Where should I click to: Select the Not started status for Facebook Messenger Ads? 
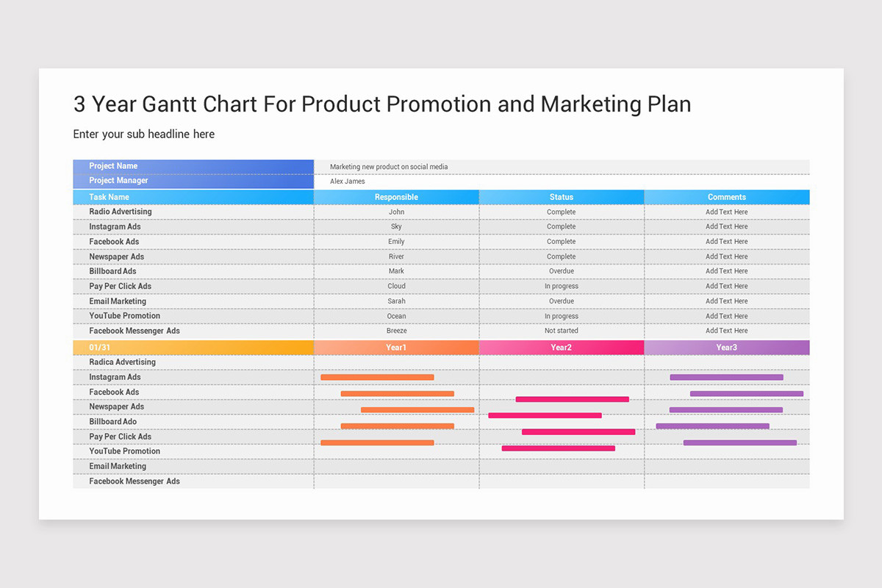[x=561, y=331]
